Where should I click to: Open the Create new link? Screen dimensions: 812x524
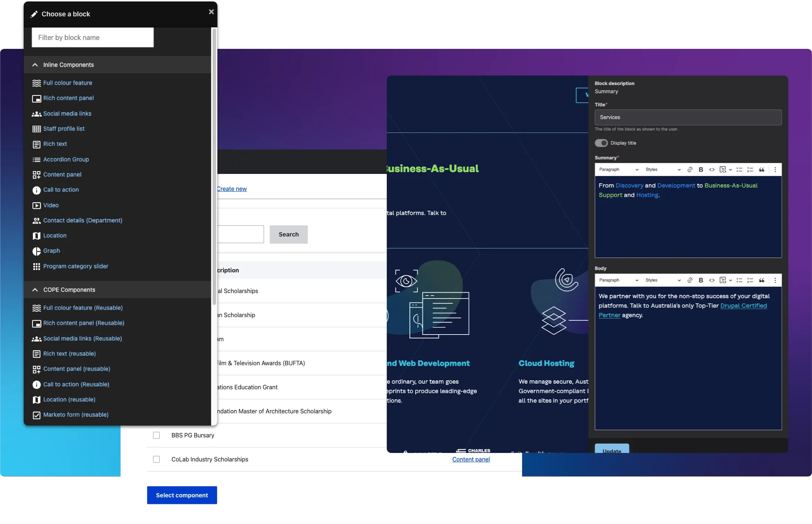[x=232, y=189]
